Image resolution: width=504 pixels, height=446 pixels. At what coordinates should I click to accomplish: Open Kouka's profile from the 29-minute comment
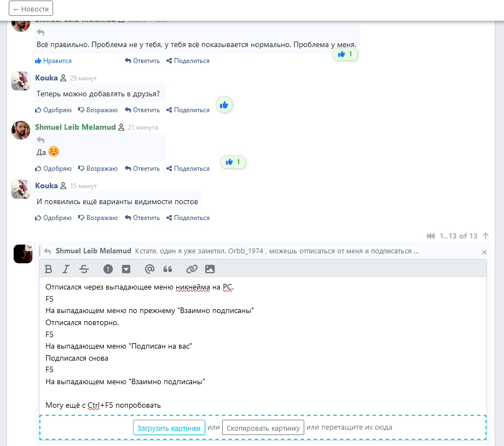coord(46,78)
